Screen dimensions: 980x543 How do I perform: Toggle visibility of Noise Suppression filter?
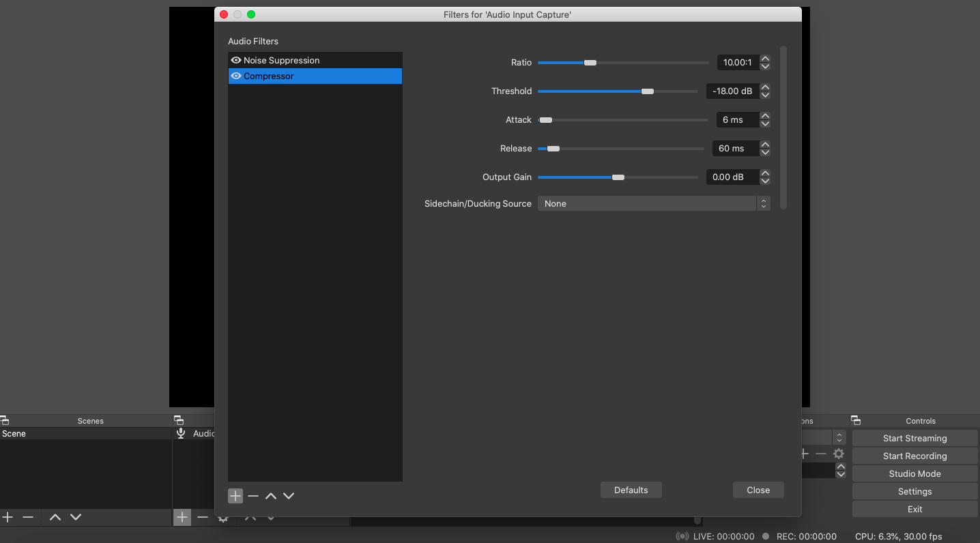coord(236,60)
